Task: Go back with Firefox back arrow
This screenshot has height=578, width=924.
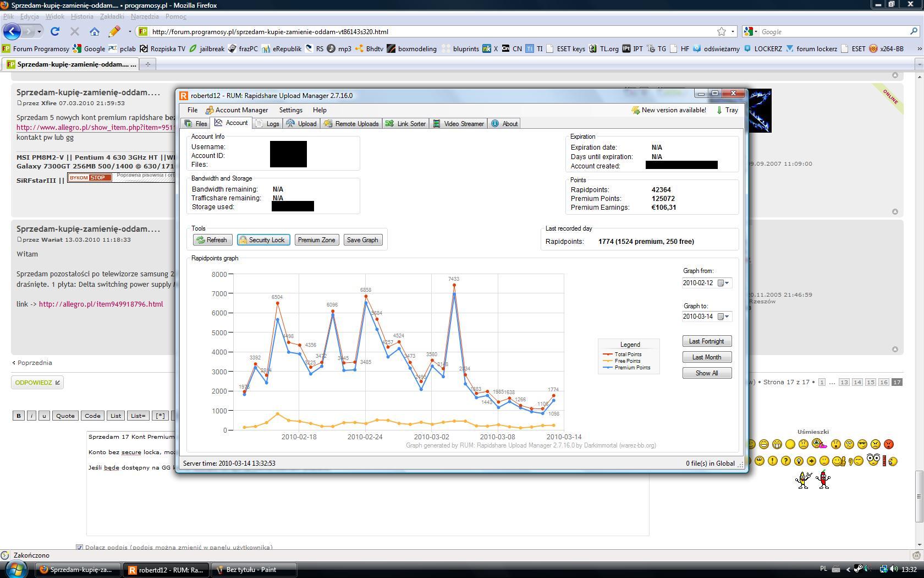Action: [x=12, y=31]
